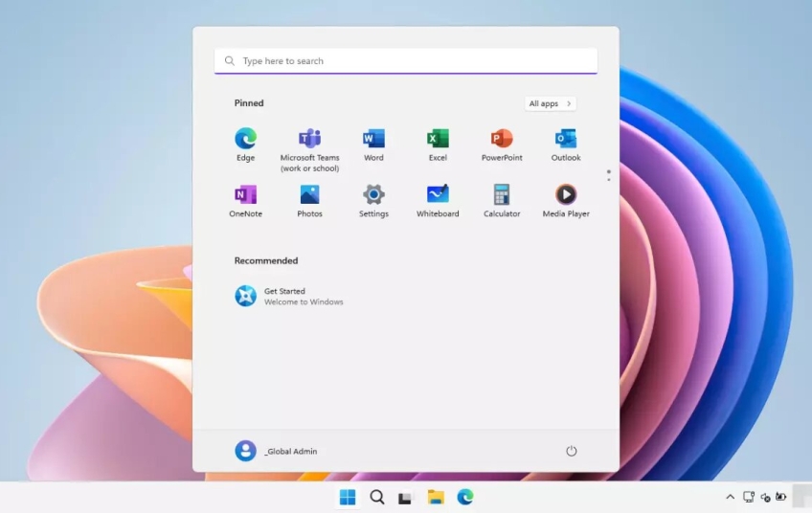Open the _Global Admin account menu

(276, 451)
